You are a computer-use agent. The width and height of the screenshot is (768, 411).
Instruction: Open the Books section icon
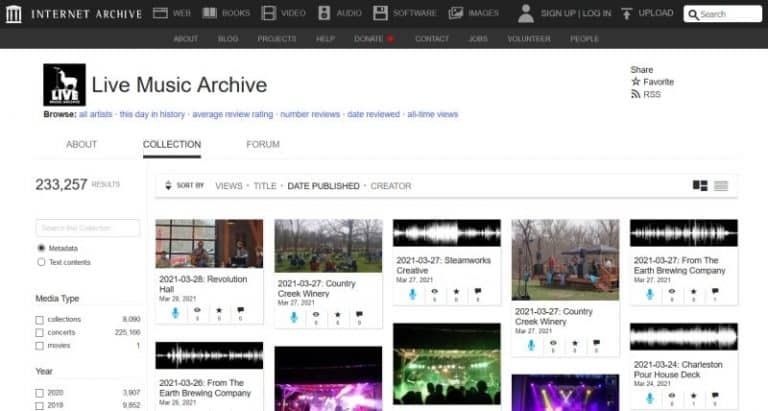[x=210, y=13]
